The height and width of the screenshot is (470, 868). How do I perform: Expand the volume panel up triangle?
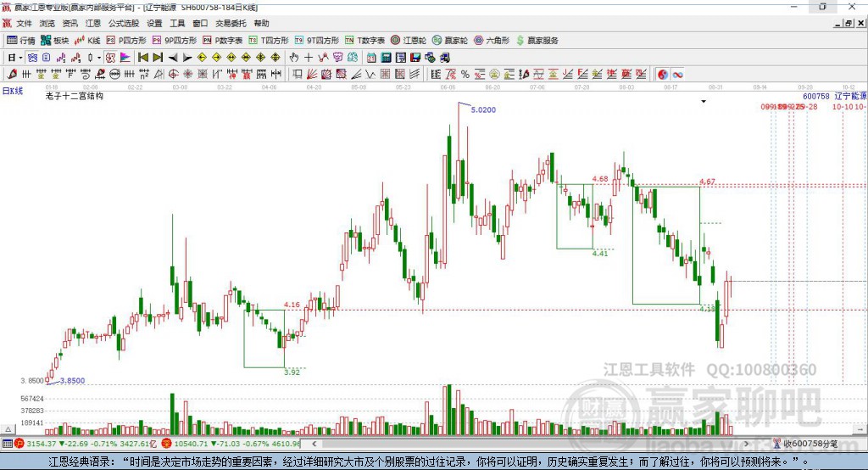(8, 429)
